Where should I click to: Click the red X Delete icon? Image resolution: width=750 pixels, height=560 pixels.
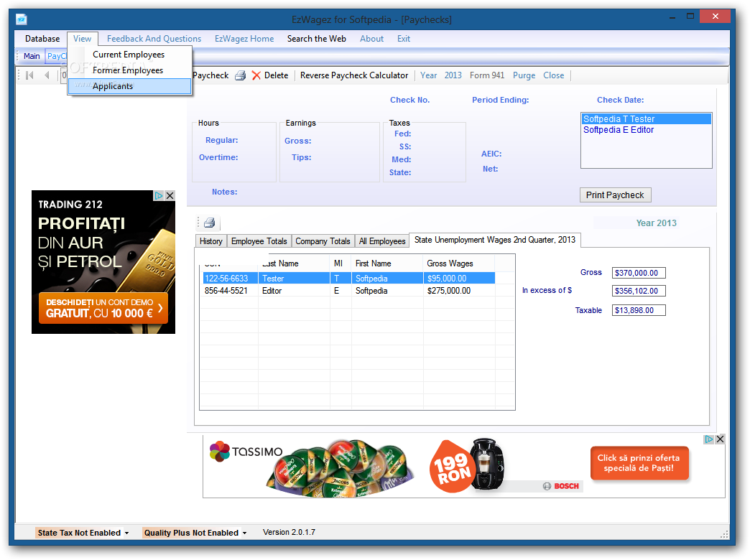coord(256,75)
